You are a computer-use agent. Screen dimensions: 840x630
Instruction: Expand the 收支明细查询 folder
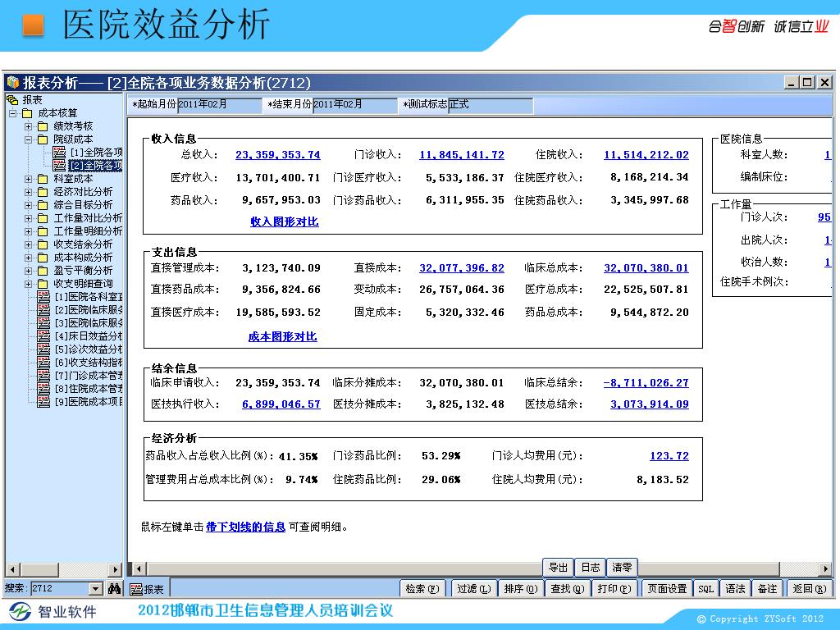[29, 284]
